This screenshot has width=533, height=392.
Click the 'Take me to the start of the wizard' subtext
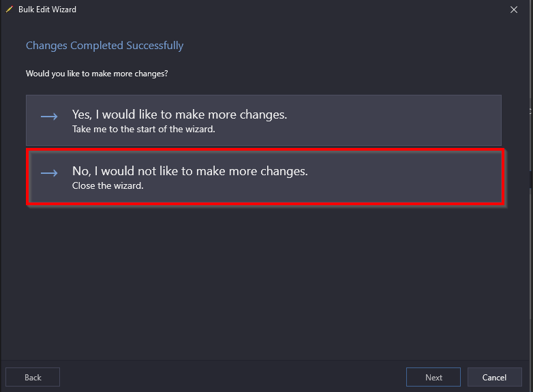pos(143,130)
